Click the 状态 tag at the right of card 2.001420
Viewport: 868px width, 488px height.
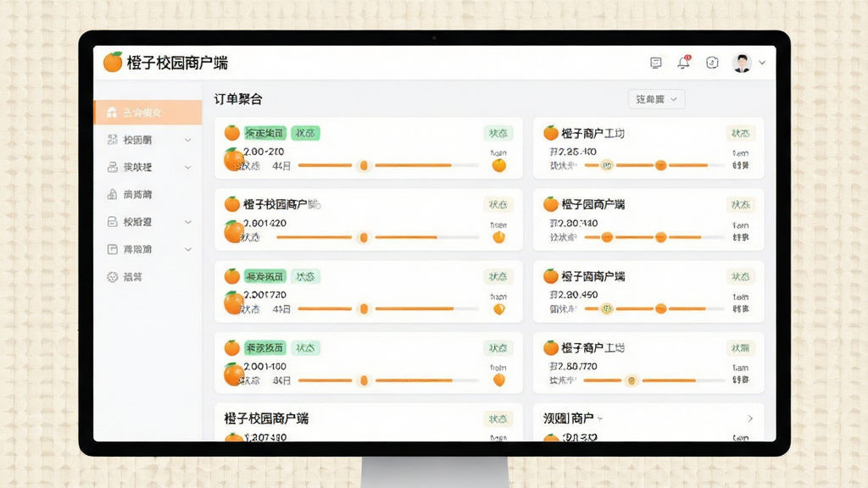498,205
